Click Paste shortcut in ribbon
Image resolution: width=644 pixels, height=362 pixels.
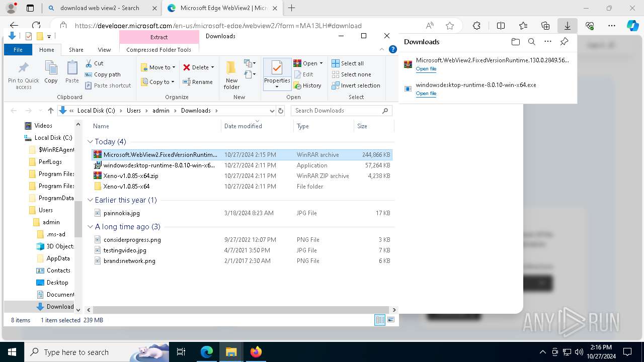click(x=108, y=85)
